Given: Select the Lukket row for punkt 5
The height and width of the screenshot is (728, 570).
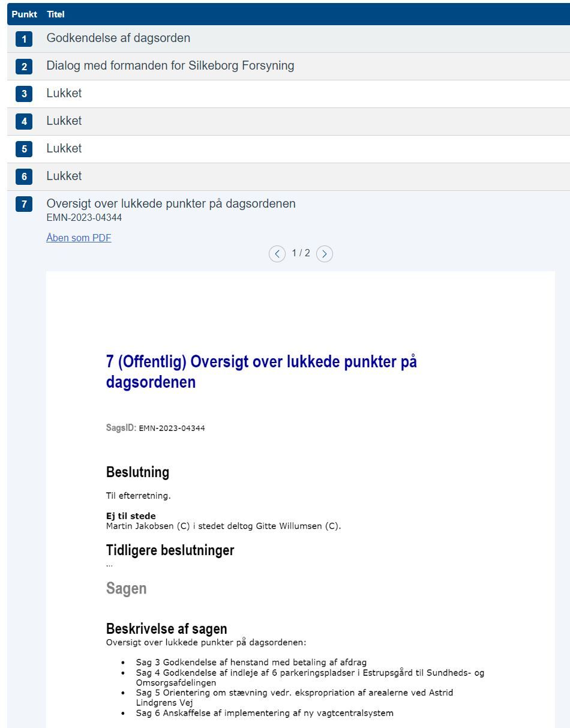Looking at the screenshot, I should pyautogui.click(x=289, y=149).
